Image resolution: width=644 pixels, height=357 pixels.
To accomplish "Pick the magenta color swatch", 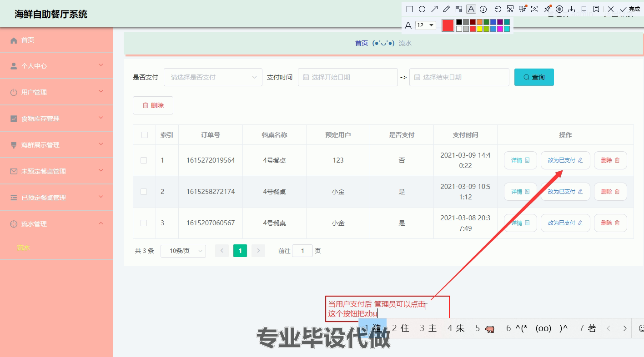I will tap(500, 29).
